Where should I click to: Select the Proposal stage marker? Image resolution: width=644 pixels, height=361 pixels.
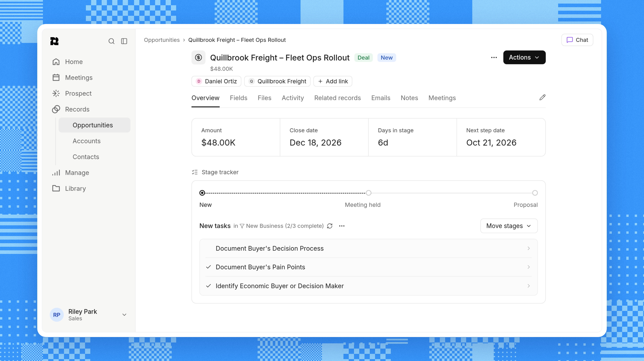(x=535, y=193)
